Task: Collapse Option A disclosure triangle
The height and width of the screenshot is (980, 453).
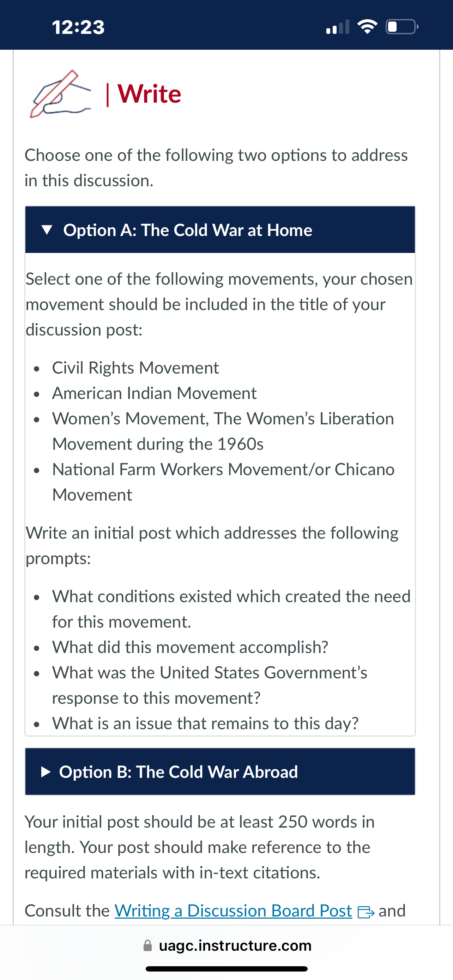Action: (47, 230)
